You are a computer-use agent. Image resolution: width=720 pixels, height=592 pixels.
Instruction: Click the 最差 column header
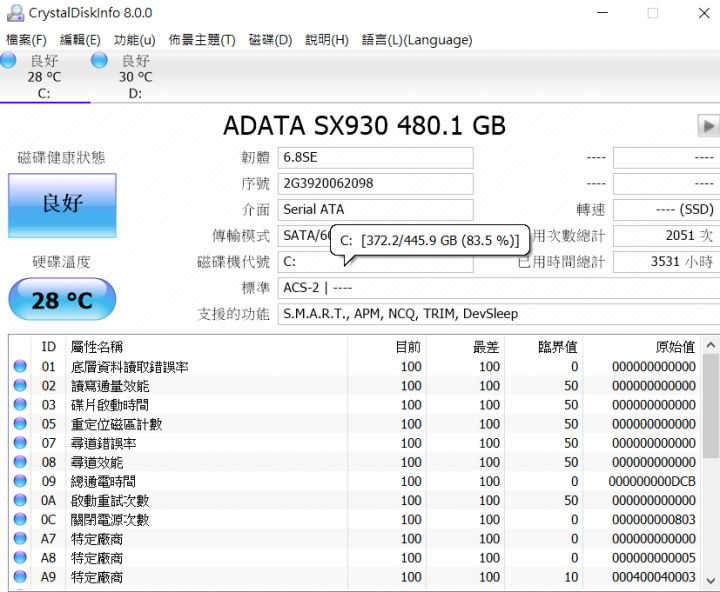click(466, 347)
